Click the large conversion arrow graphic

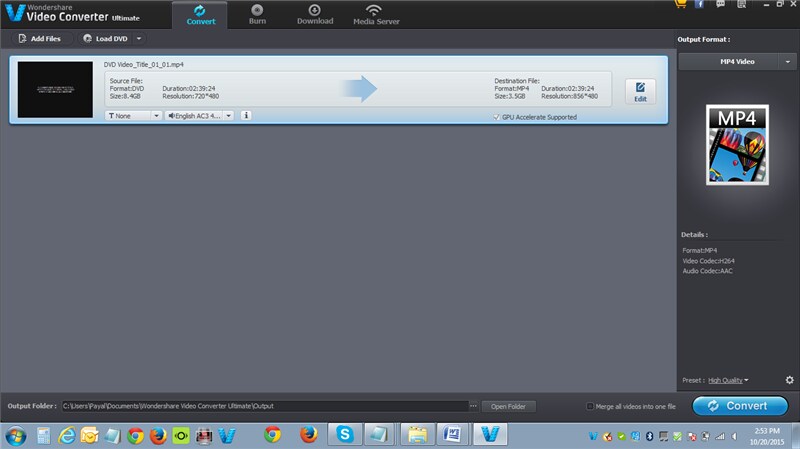360,89
